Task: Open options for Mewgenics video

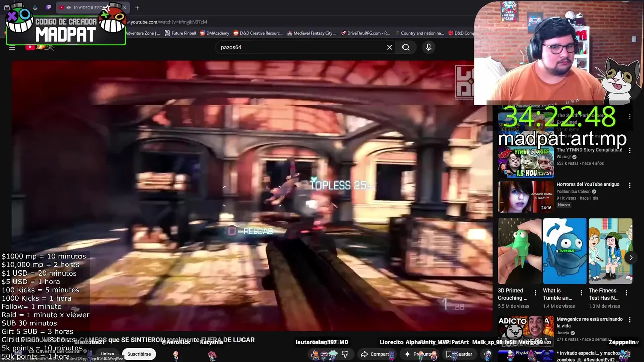Action: click(x=629, y=320)
